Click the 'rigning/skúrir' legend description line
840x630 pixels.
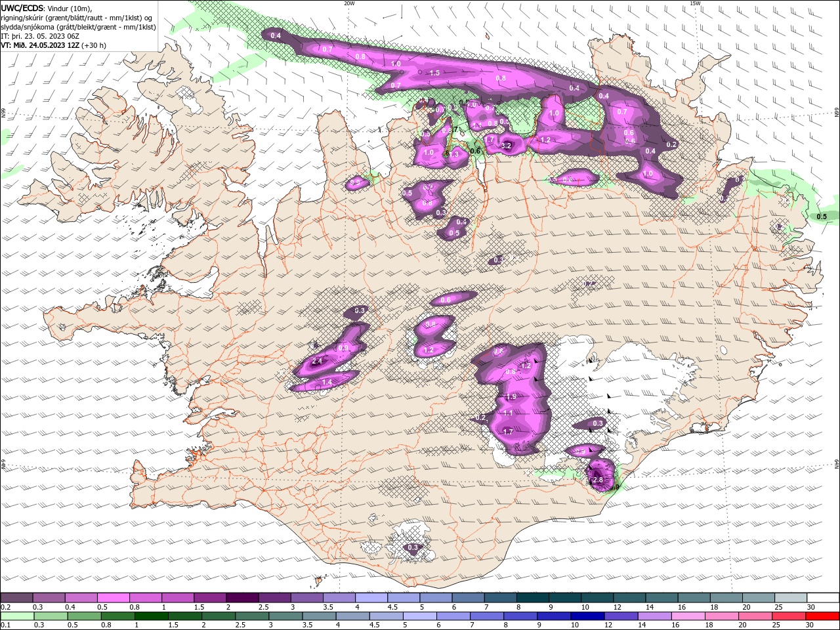click(x=76, y=18)
